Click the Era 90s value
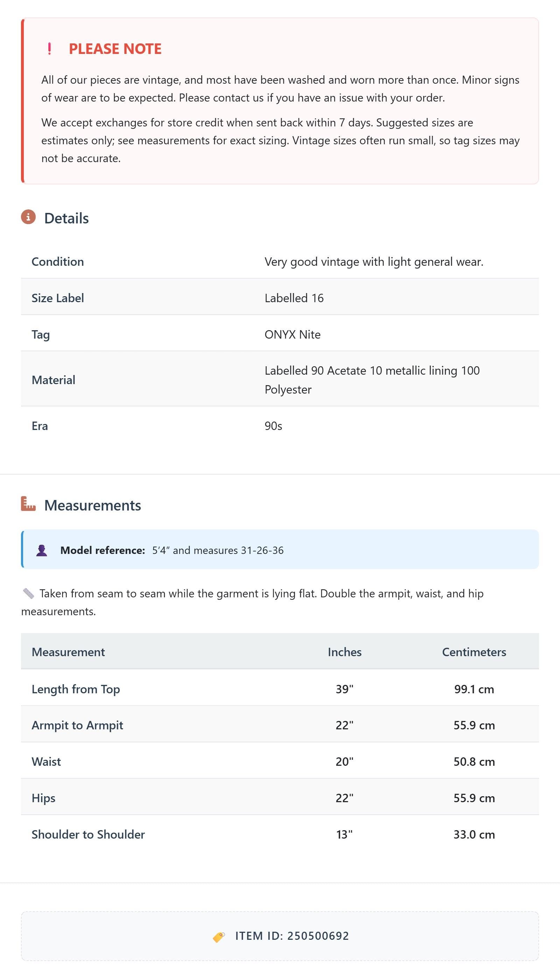This screenshot has height=979, width=560. coord(273,426)
